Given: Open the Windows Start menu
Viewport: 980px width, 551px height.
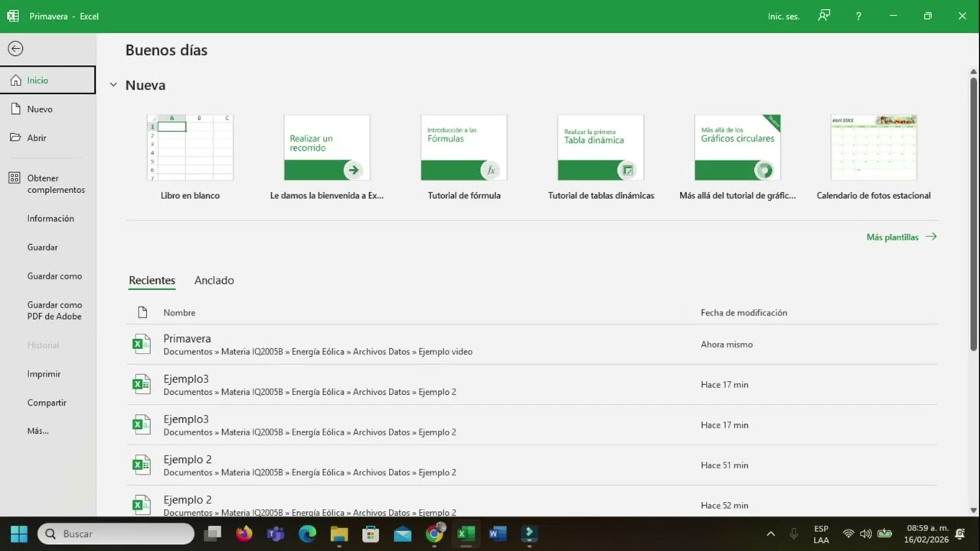Looking at the screenshot, I should point(19,533).
